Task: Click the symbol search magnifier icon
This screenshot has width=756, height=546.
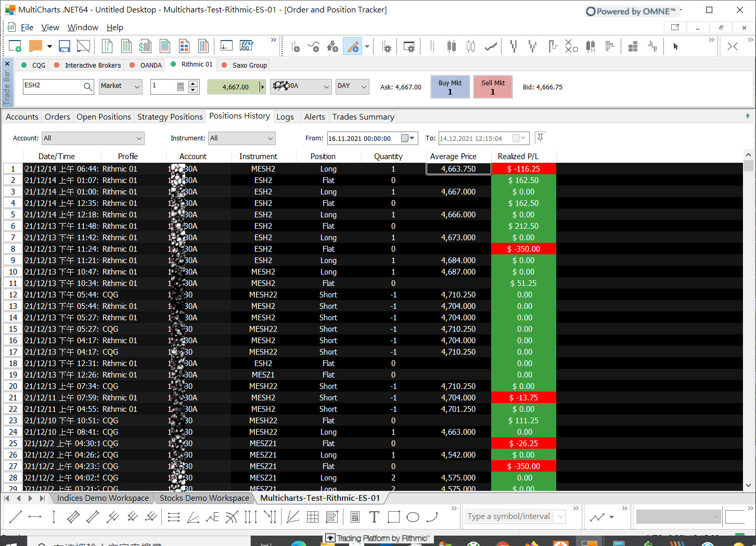Action: 88,87
